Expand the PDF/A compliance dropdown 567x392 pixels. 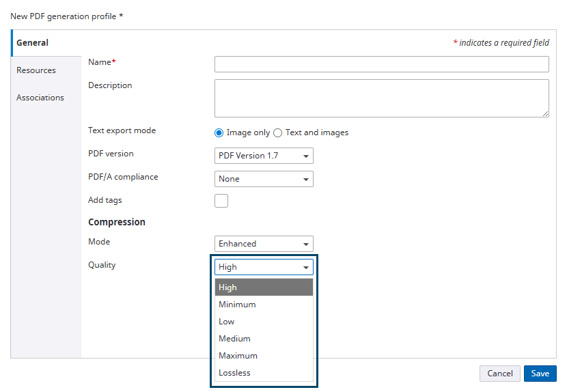(x=264, y=179)
